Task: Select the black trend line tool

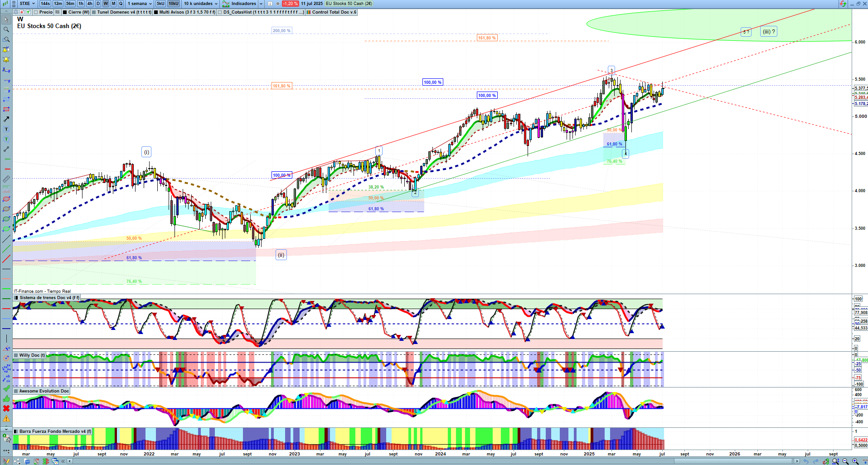Action: click(x=6, y=239)
